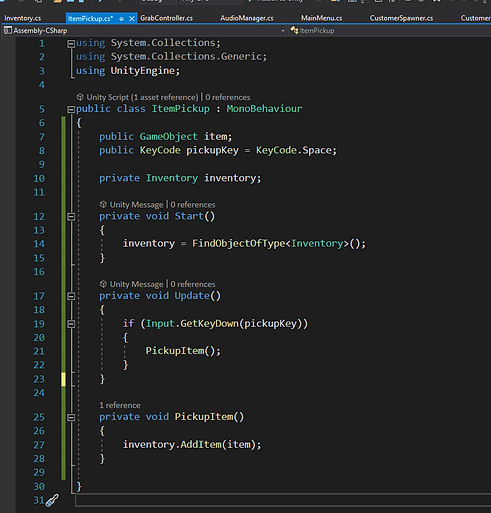
Task: Switch to the GrabController.cs tab
Action: point(166,18)
